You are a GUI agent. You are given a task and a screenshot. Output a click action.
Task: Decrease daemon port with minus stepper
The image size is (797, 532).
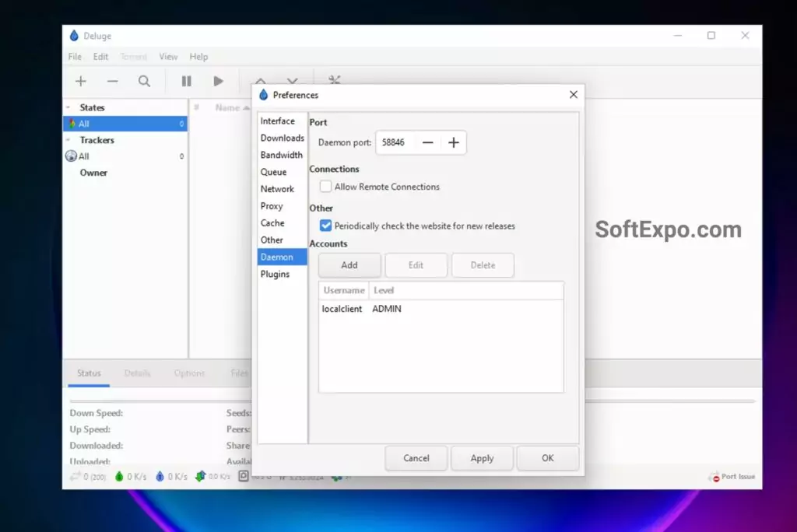pos(427,142)
